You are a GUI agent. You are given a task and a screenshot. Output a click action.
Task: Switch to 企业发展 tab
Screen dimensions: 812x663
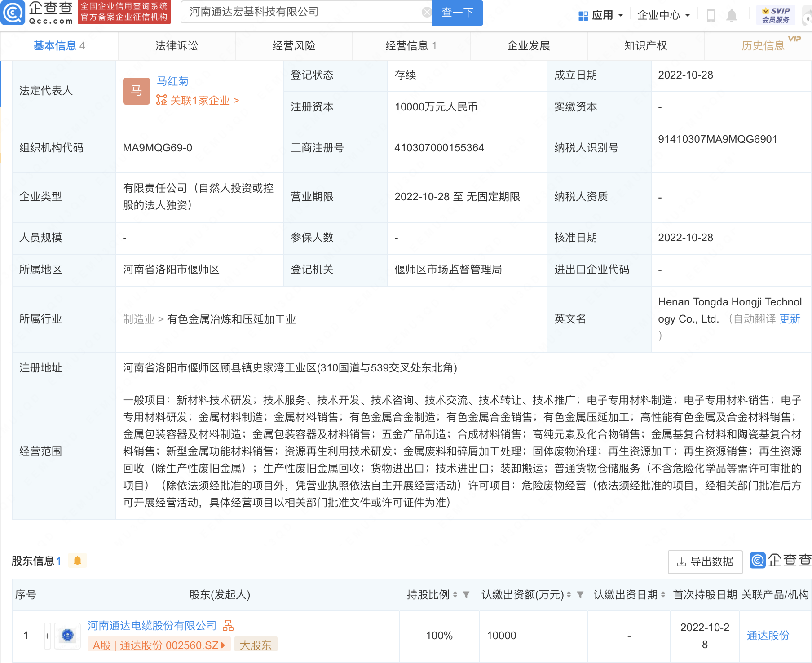(x=528, y=46)
